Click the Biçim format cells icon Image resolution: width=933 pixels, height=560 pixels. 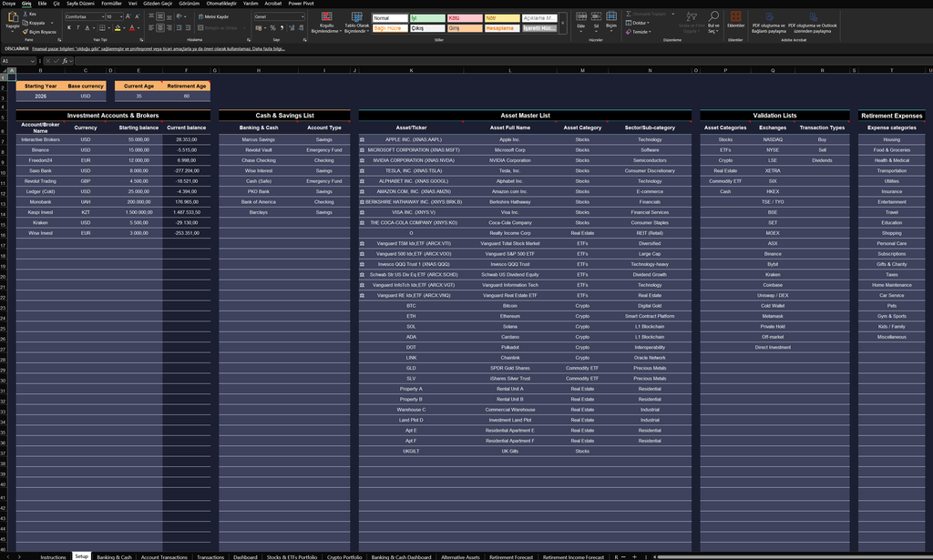[611, 16]
